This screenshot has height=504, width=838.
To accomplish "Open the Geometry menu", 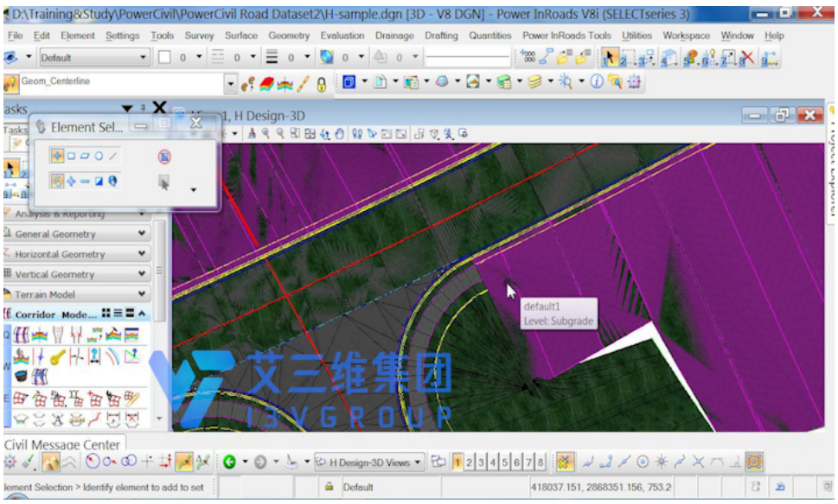I will pos(289,35).
